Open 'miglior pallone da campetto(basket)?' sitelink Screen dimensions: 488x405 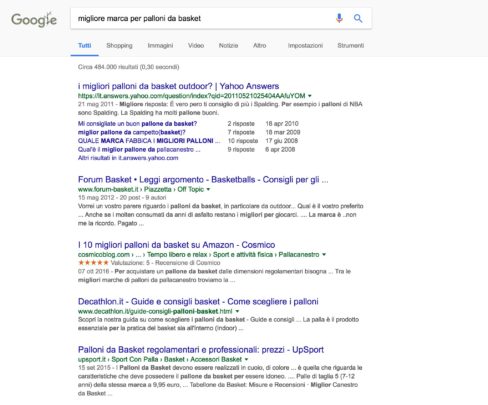point(132,132)
